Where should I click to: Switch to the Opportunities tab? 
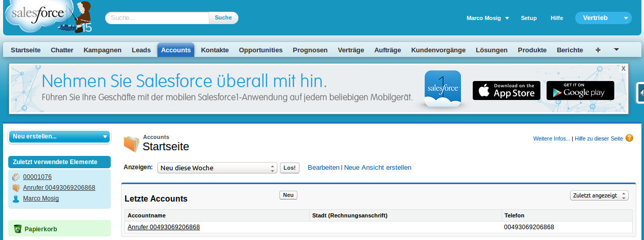pyautogui.click(x=260, y=50)
